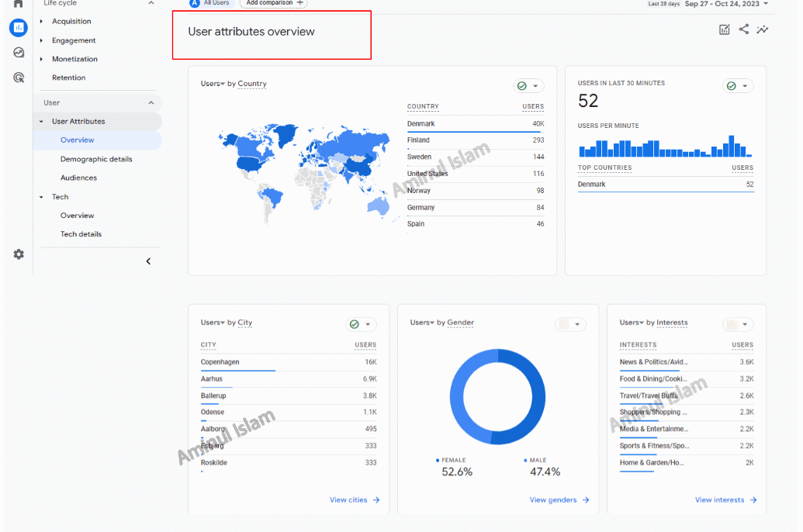Screen dimensions: 803x532
Task: Open Admin settings gear icon
Action: (x=19, y=254)
